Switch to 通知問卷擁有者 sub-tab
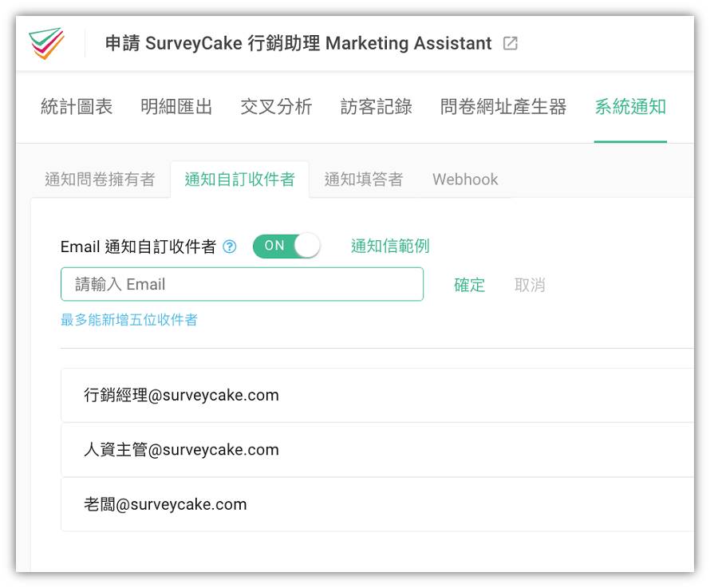This screenshot has width=710, height=588. coord(100,180)
